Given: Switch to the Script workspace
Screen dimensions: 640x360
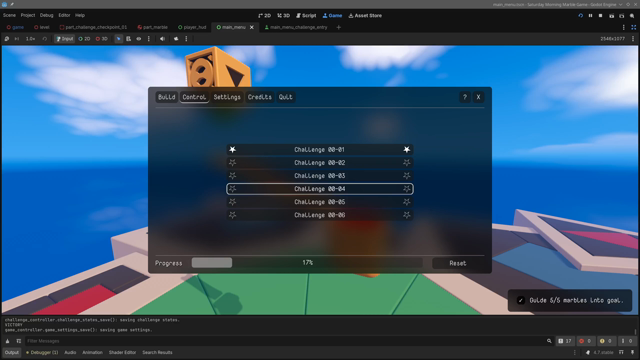Looking at the screenshot, I should click(306, 16).
